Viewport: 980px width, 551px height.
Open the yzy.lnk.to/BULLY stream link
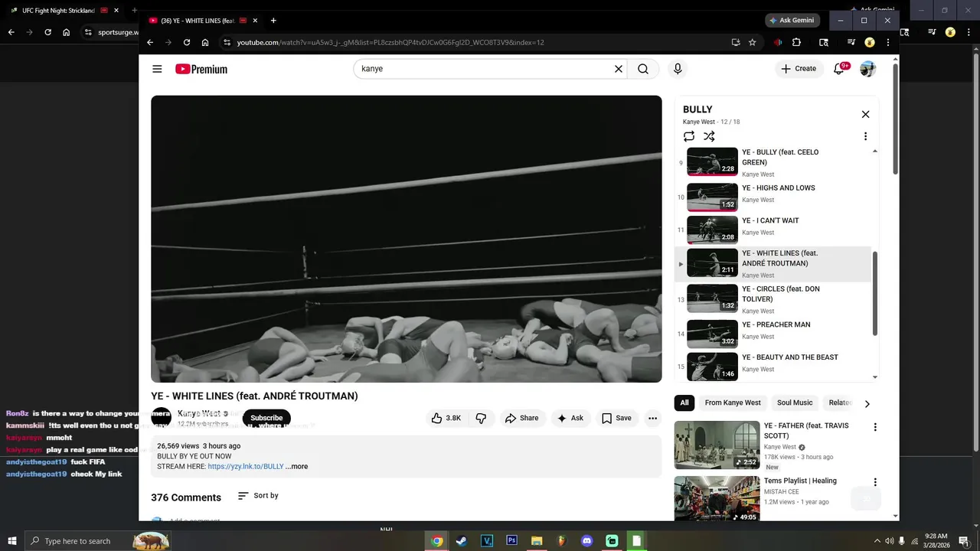[x=246, y=466]
